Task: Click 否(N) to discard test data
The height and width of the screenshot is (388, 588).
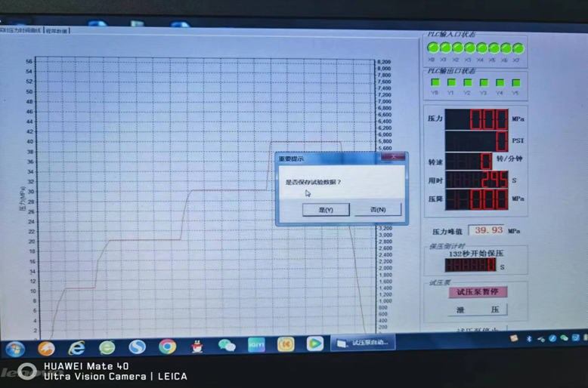Action: click(378, 210)
